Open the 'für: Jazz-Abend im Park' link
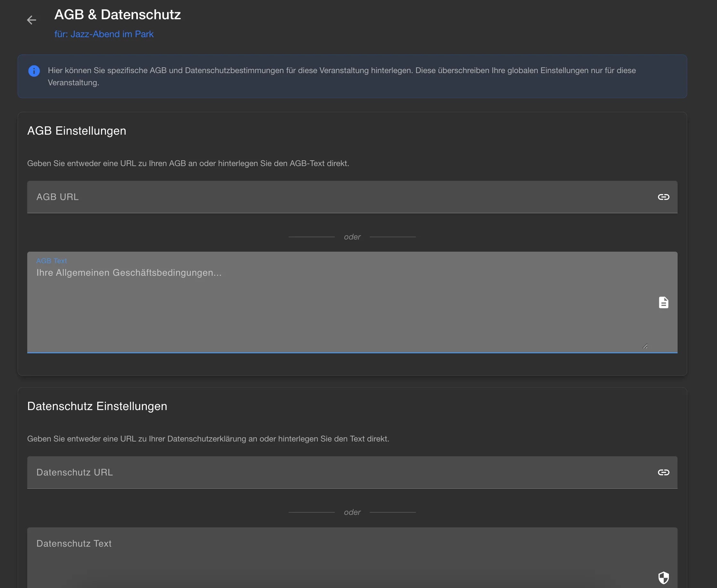The width and height of the screenshot is (717, 588). click(104, 34)
